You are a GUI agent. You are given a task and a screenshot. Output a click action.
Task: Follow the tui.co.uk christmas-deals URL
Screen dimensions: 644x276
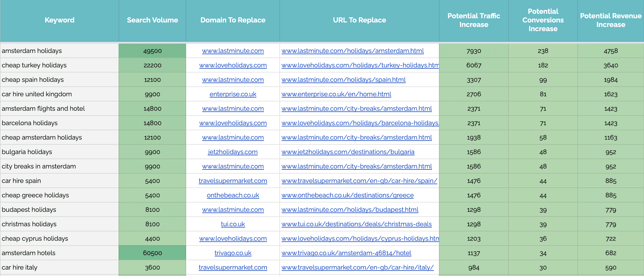click(356, 224)
